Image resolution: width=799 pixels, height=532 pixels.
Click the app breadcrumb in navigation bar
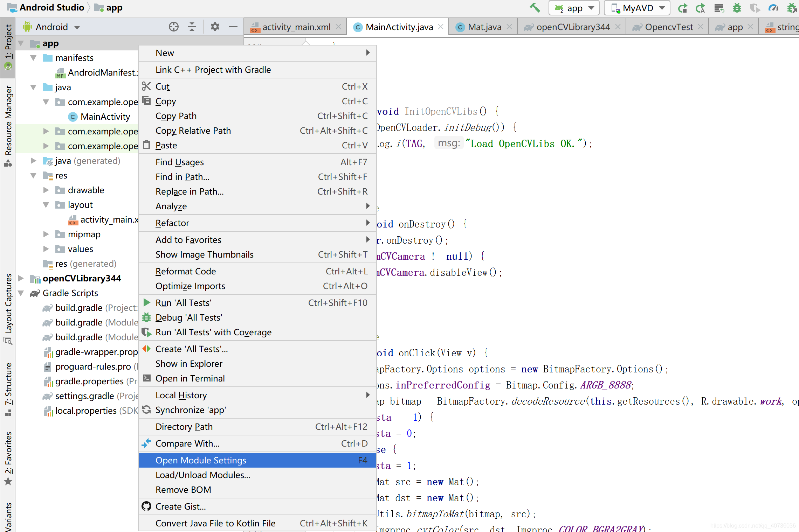[109, 7]
